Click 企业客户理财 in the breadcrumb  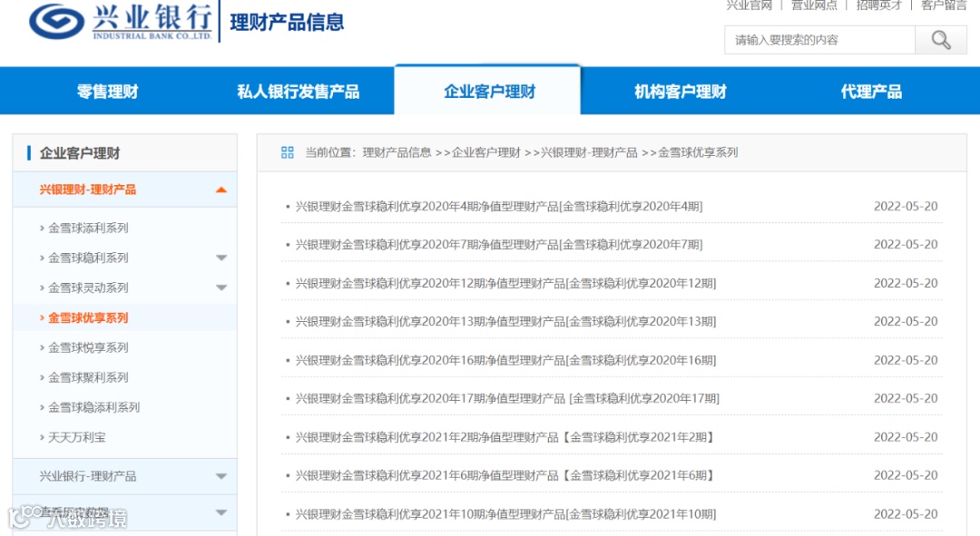pyautogui.click(x=486, y=152)
